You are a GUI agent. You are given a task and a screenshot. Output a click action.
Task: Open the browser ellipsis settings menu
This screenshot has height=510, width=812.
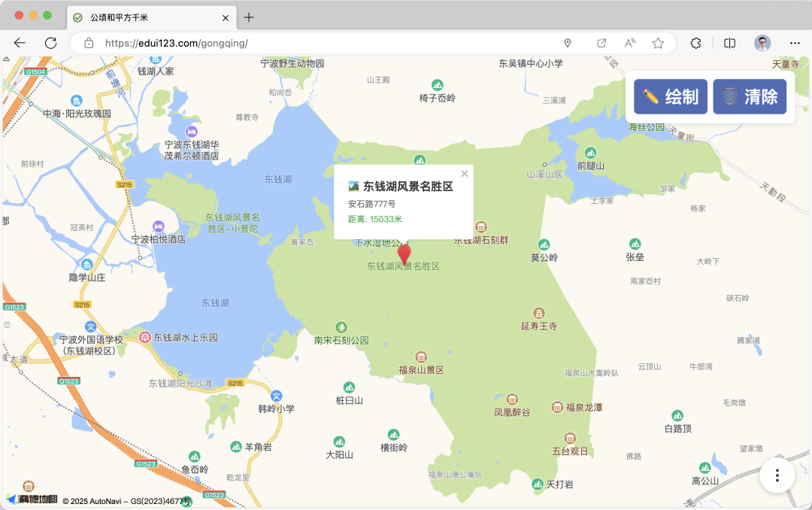(794, 43)
